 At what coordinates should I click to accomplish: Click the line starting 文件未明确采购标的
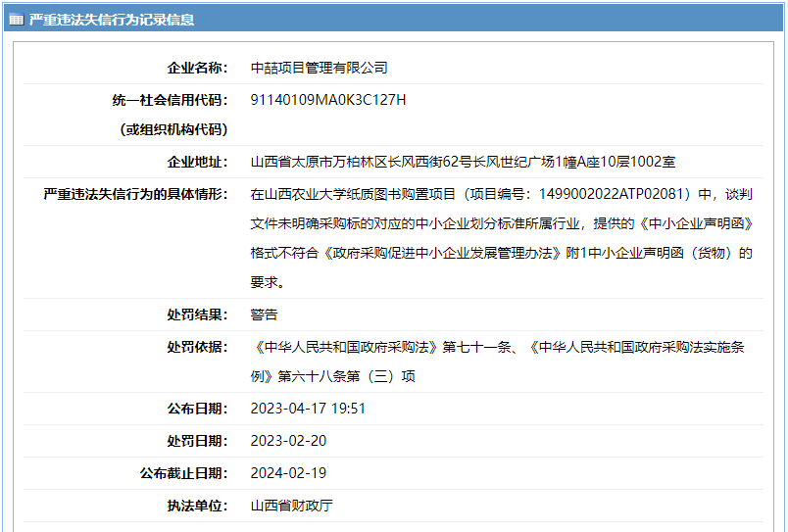tap(502, 223)
